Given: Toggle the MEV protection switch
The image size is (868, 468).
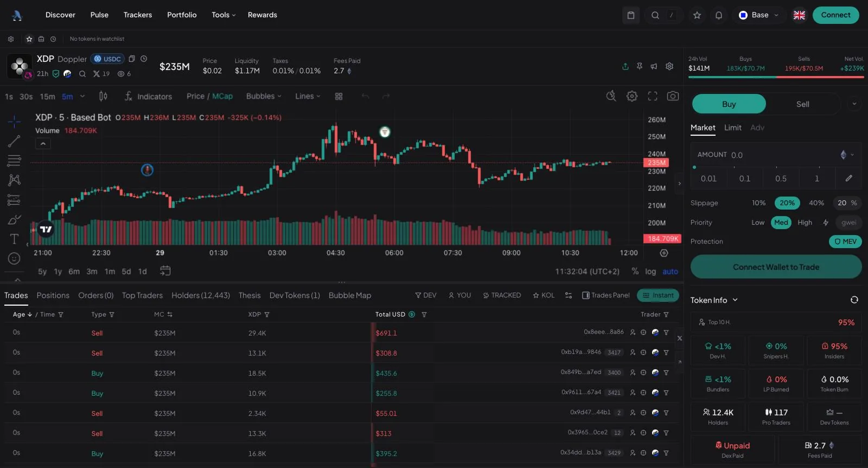Looking at the screenshot, I should pos(845,242).
